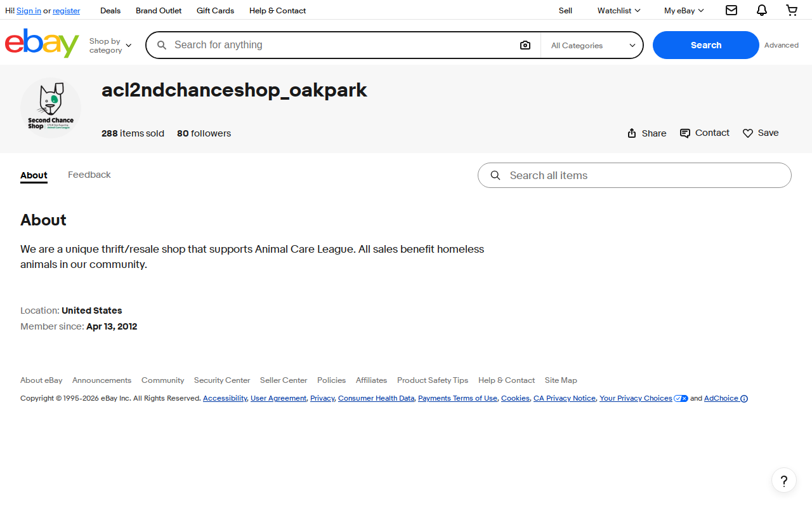Click the blue Search button
The height and width of the screenshot is (508, 812).
706,45
